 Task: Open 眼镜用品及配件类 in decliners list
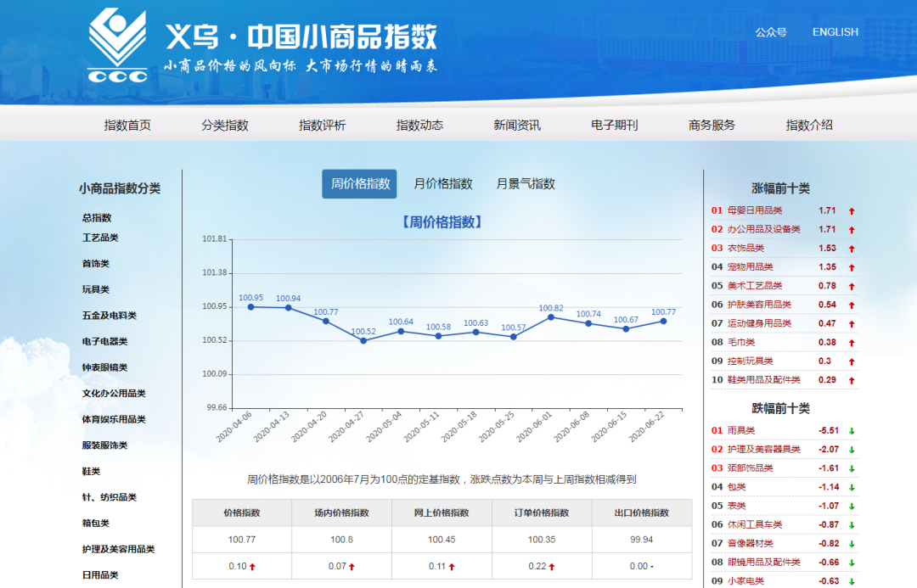[764, 563]
